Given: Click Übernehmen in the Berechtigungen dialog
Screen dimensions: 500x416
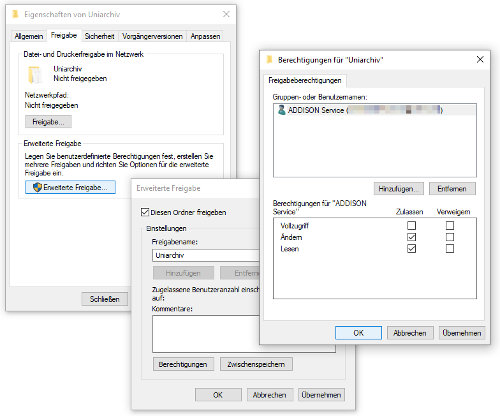Looking at the screenshot, I should [462, 333].
